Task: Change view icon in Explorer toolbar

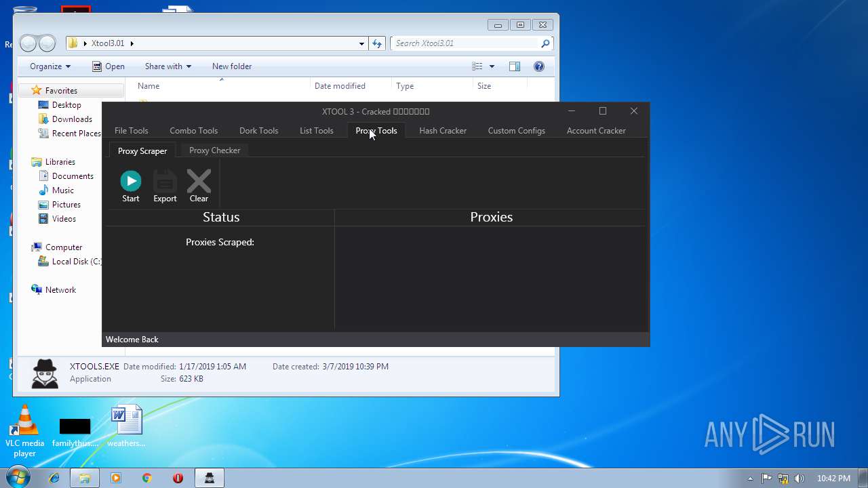Action: pyautogui.click(x=477, y=66)
